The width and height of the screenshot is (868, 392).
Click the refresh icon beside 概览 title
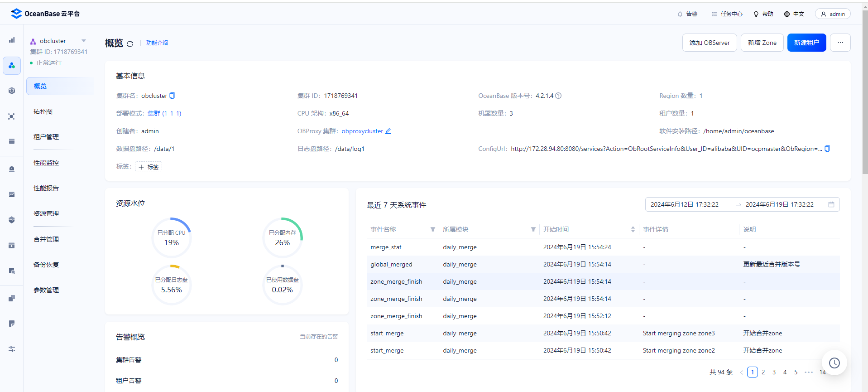[130, 44]
